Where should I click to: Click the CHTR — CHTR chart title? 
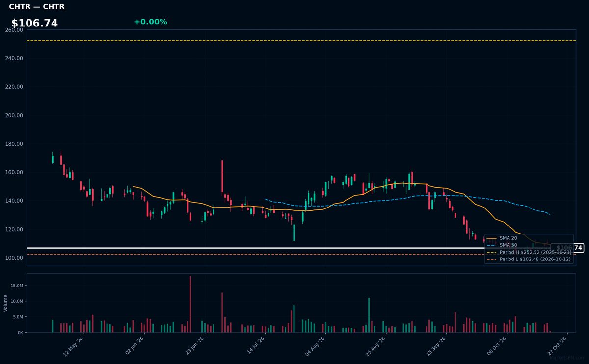pos(37,7)
